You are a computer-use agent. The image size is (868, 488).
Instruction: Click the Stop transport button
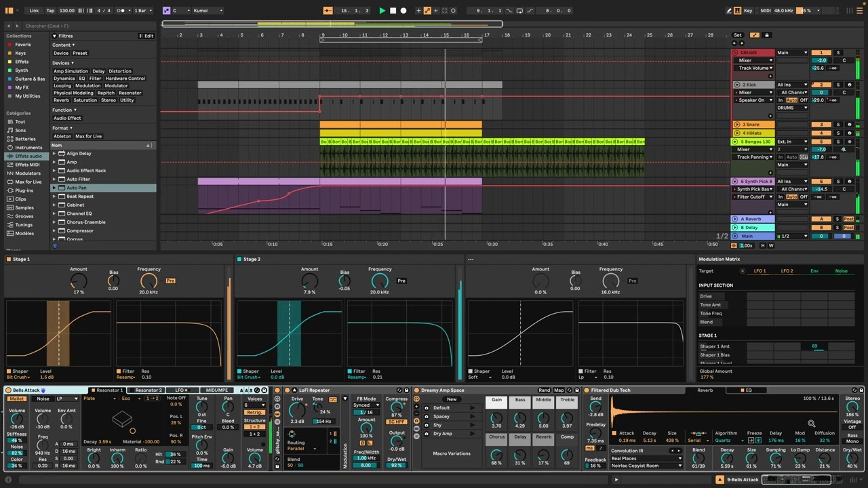[x=393, y=11]
